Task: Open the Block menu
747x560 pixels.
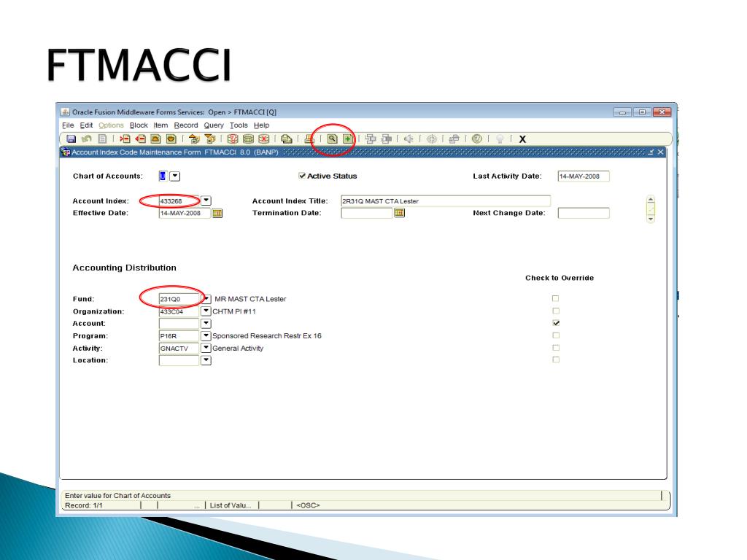Action: (x=139, y=125)
